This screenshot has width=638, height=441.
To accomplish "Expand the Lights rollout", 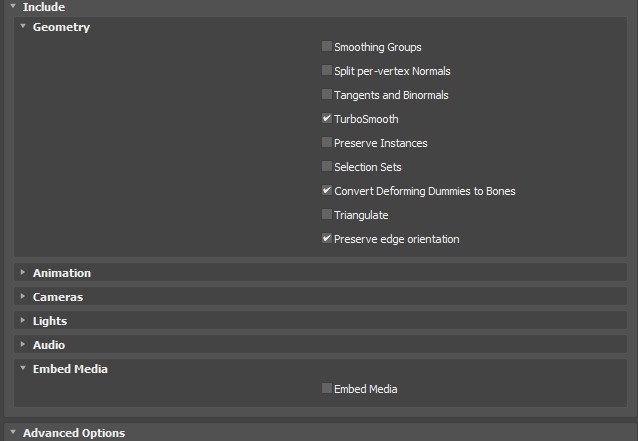I will tap(23, 320).
